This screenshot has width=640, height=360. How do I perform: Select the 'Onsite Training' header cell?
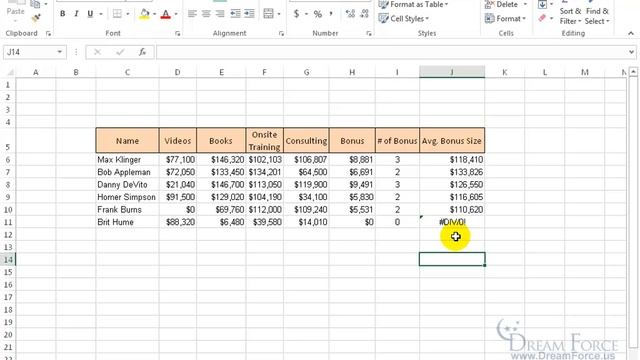[264, 140]
